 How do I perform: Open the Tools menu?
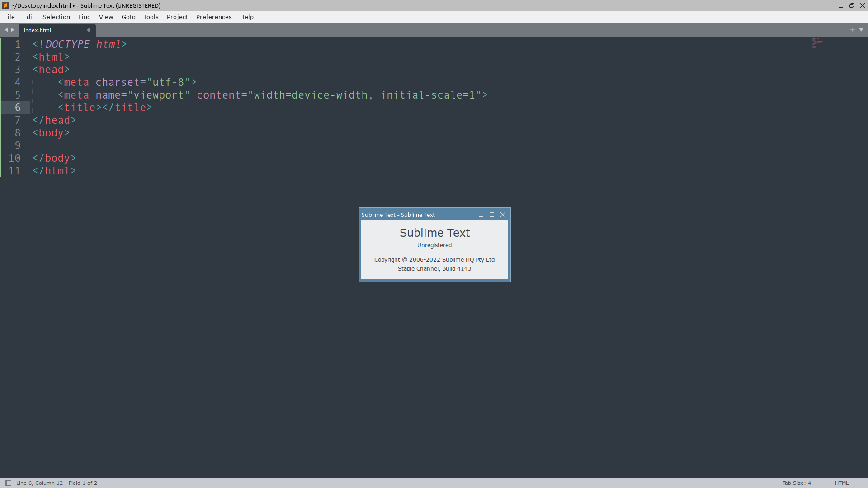[151, 17]
